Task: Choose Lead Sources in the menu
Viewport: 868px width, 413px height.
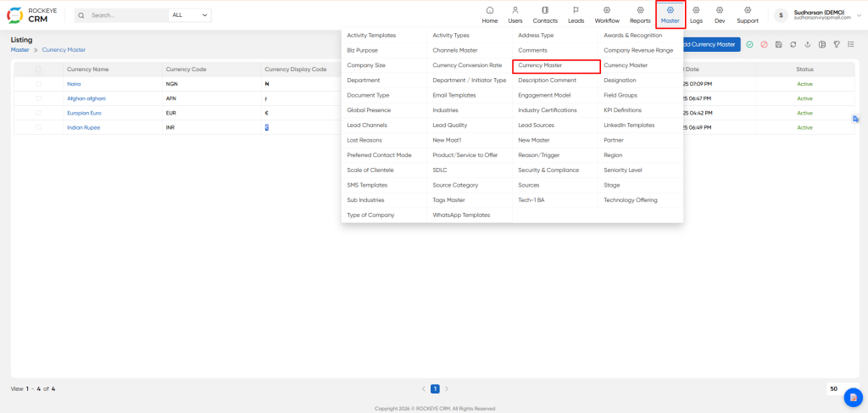Action: point(536,126)
